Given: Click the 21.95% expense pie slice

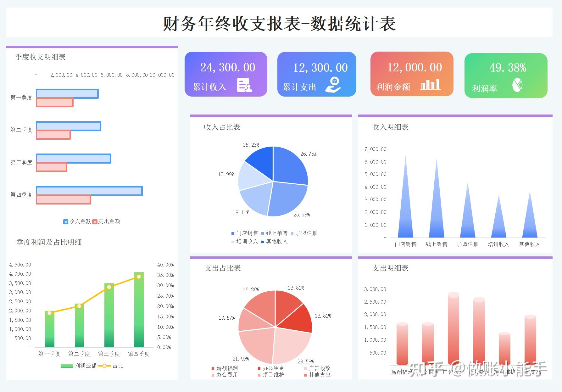Looking at the screenshot, I should click(258, 344).
